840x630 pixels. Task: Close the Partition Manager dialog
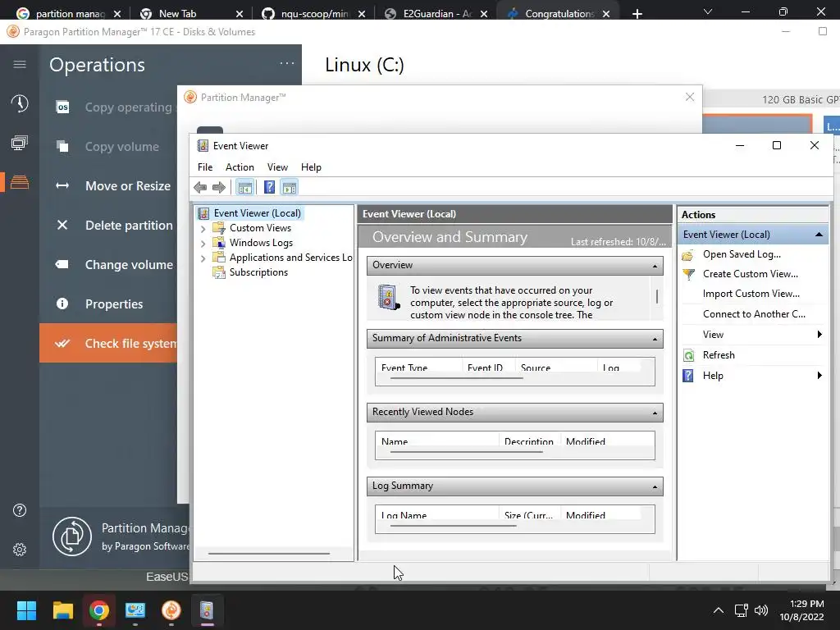click(690, 97)
